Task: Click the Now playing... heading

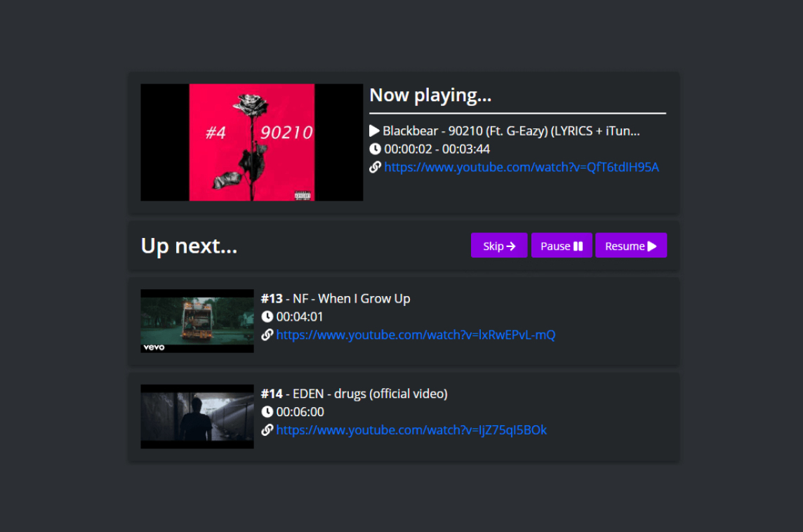Action: (430, 95)
